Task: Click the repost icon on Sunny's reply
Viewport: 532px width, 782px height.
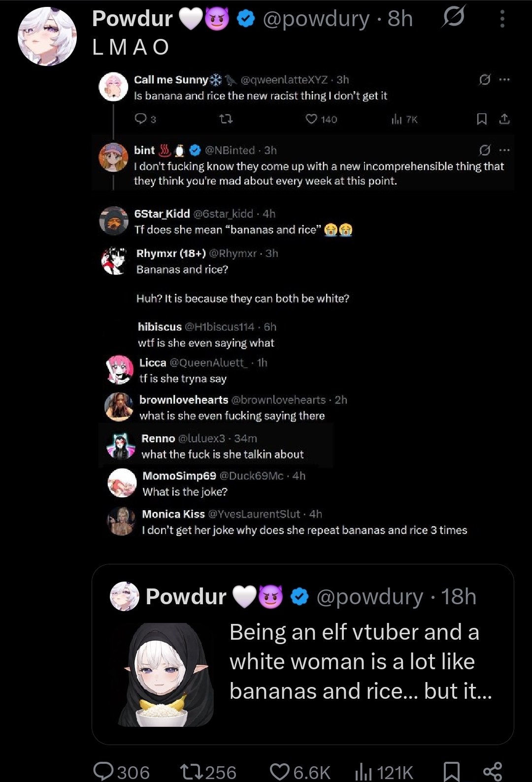Action: tap(226, 119)
